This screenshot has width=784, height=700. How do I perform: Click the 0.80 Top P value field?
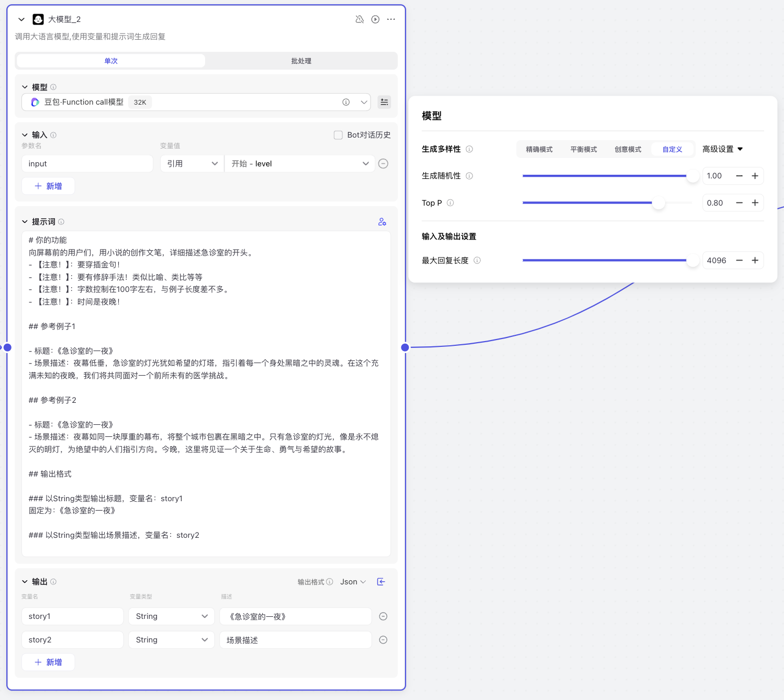pyautogui.click(x=716, y=203)
